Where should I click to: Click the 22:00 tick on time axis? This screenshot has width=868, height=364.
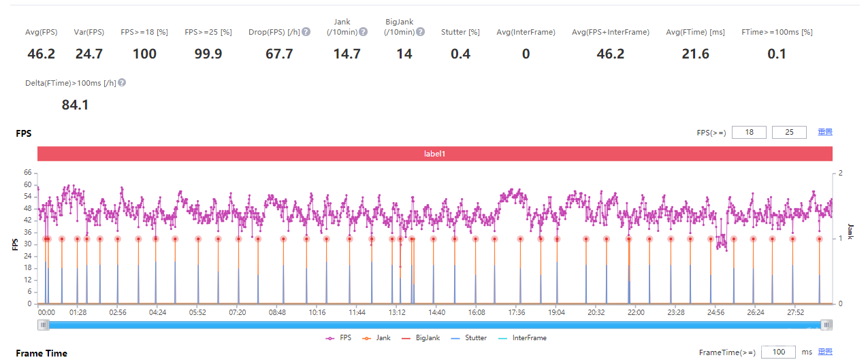(x=636, y=312)
